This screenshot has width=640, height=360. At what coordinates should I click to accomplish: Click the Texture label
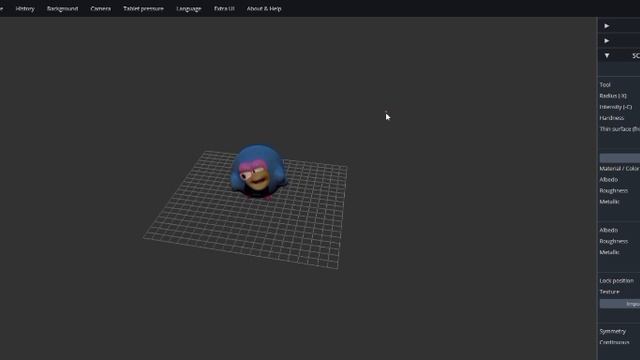click(x=609, y=292)
